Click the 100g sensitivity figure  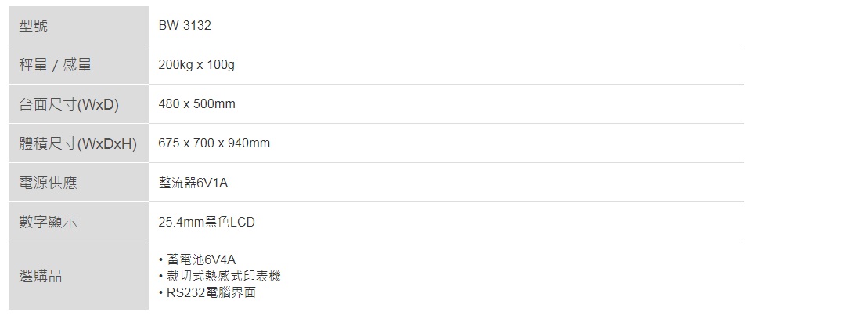click(221, 65)
